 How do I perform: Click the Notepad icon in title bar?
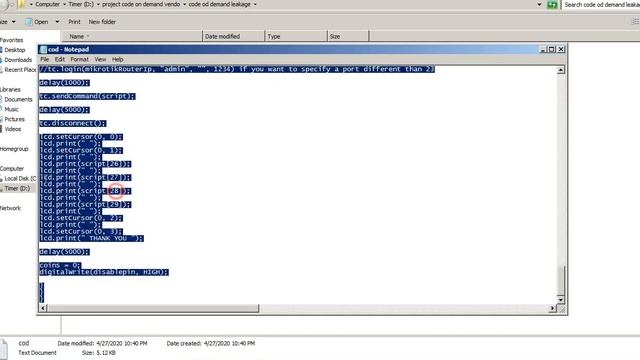pos(43,49)
